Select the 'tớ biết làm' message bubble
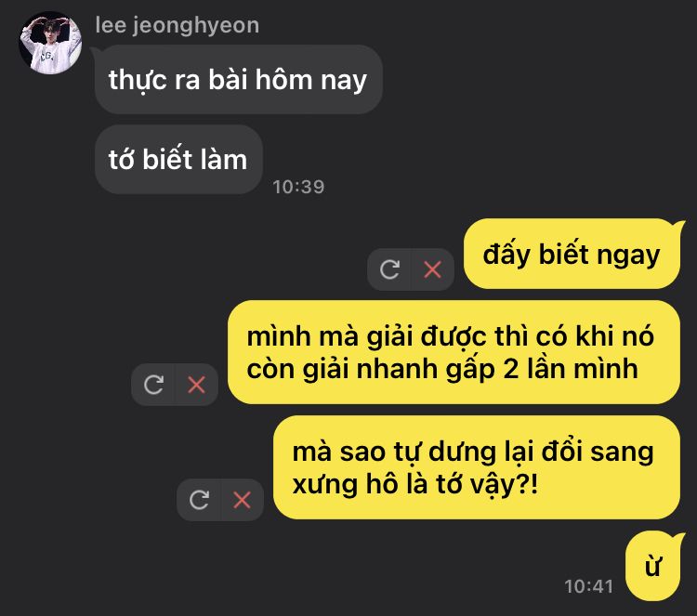 [178, 160]
